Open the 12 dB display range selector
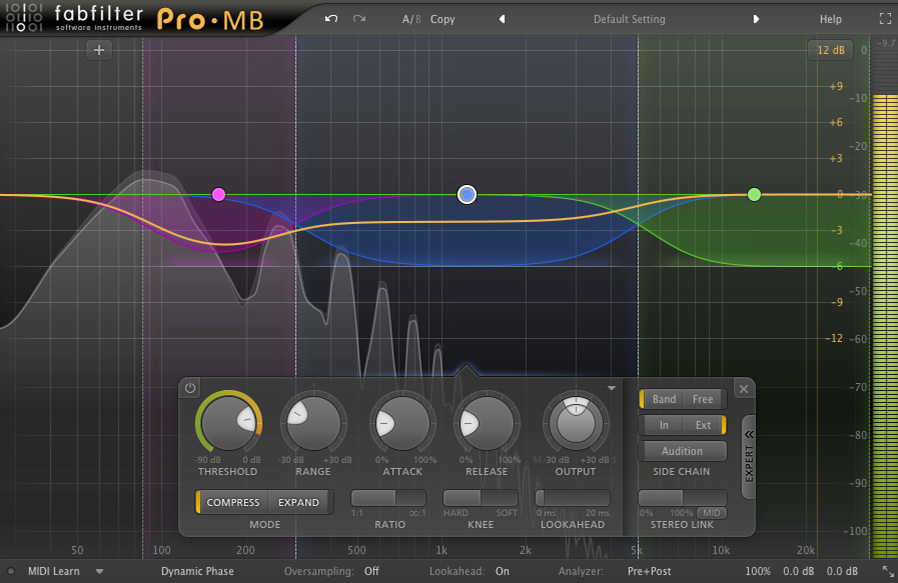The width and height of the screenshot is (898, 583). point(830,50)
